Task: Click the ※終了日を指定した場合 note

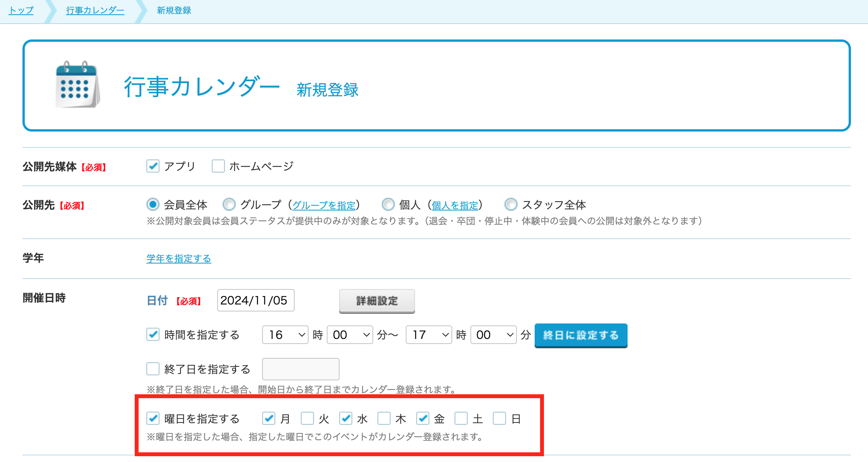Action: tap(302, 390)
